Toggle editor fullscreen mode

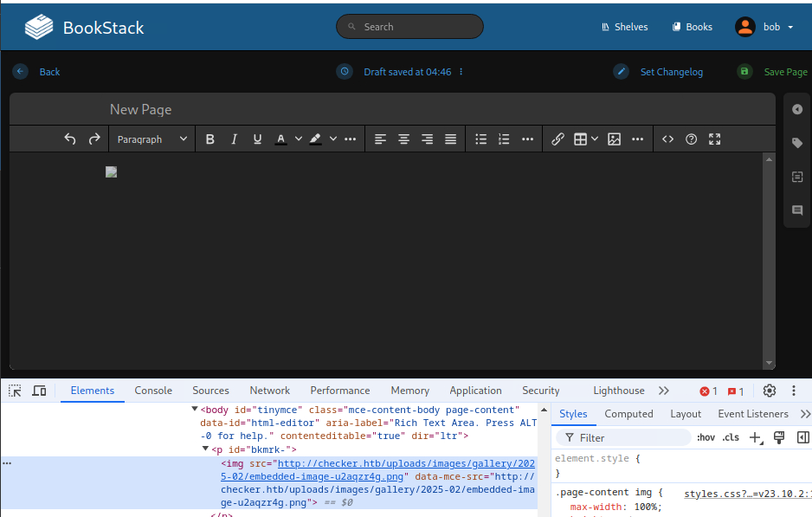point(714,139)
